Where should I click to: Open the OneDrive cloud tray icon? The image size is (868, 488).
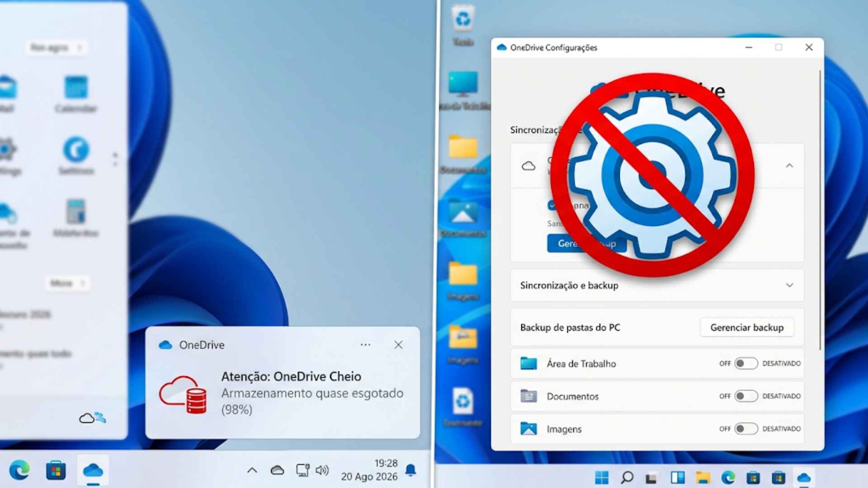(277, 470)
